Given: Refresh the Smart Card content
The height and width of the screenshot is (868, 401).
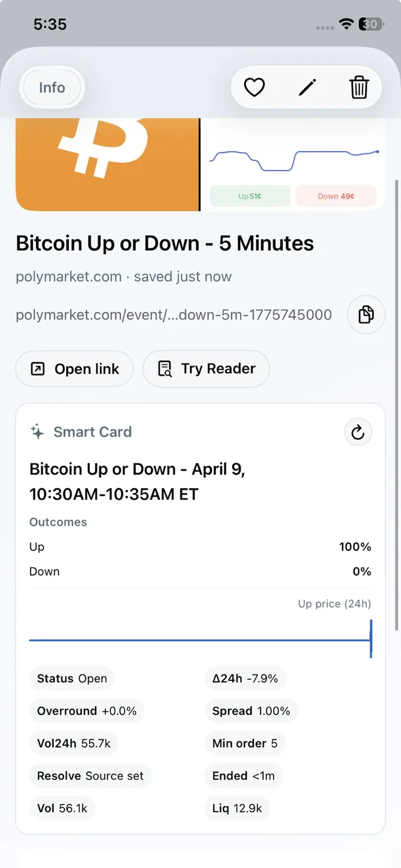Looking at the screenshot, I should [358, 432].
